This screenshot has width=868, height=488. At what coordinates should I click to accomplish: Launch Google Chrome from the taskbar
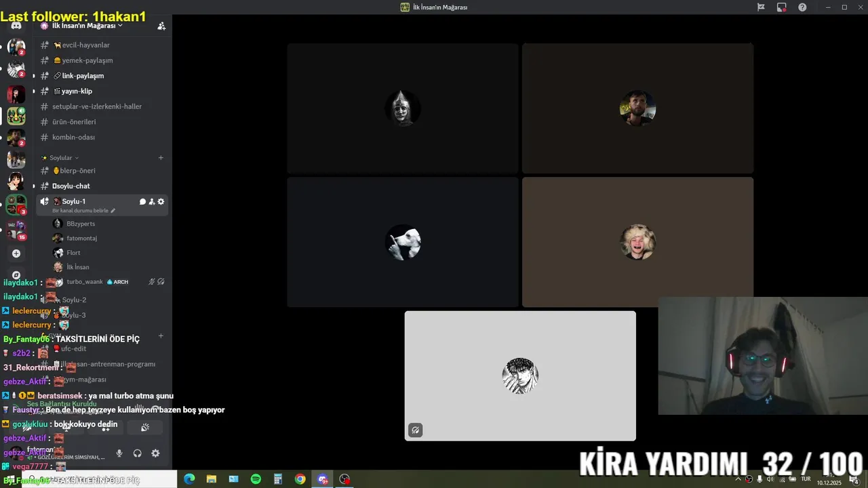[300, 479]
